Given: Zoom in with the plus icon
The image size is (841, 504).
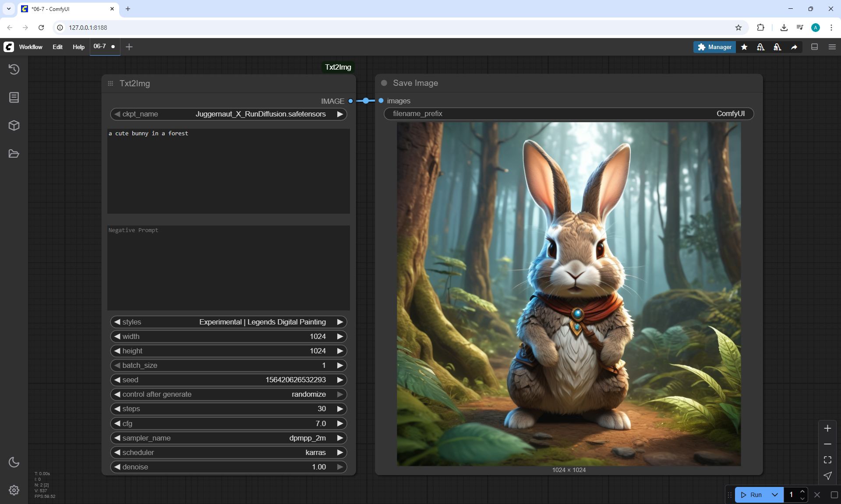Looking at the screenshot, I should 827,428.
